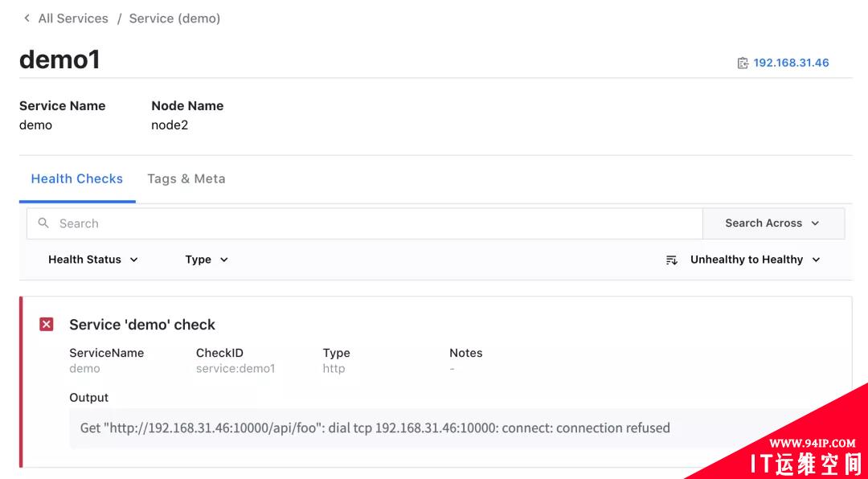Viewport: 868px width, 479px height.
Task: Click the Search Across chevron arrow
Action: pos(815,223)
